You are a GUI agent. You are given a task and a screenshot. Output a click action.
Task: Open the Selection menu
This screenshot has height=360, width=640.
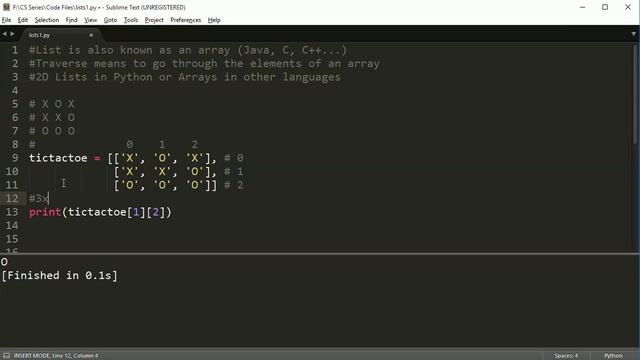(x=47, y=20)
